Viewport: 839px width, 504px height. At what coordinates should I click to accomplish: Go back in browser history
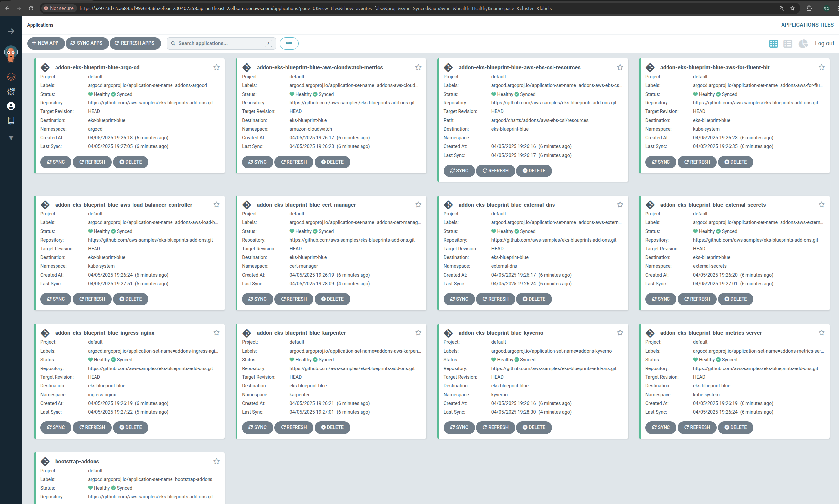pos(8,8)
